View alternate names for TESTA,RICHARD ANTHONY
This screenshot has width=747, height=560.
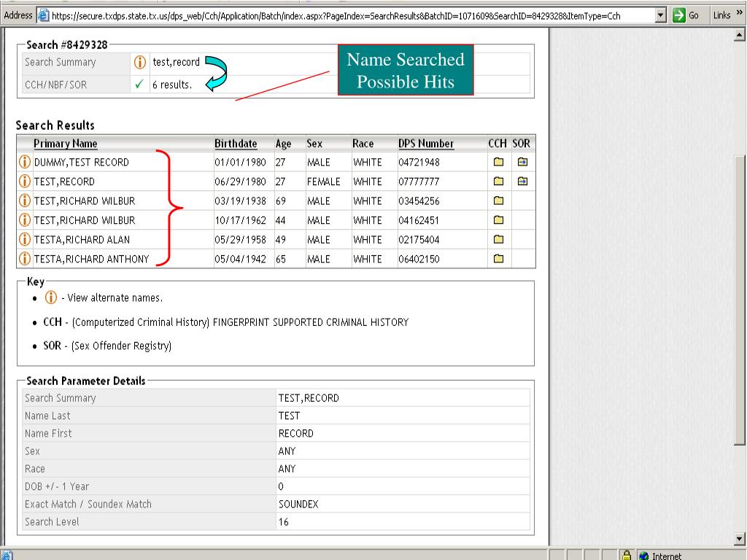click(x=24, y=259)
